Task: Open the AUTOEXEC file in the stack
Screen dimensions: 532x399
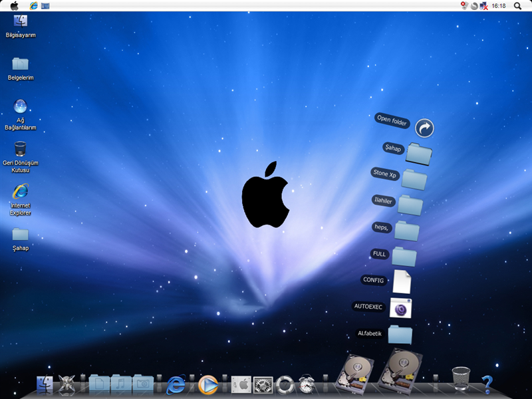Action: pyautogui.click(x=401, y=308)
